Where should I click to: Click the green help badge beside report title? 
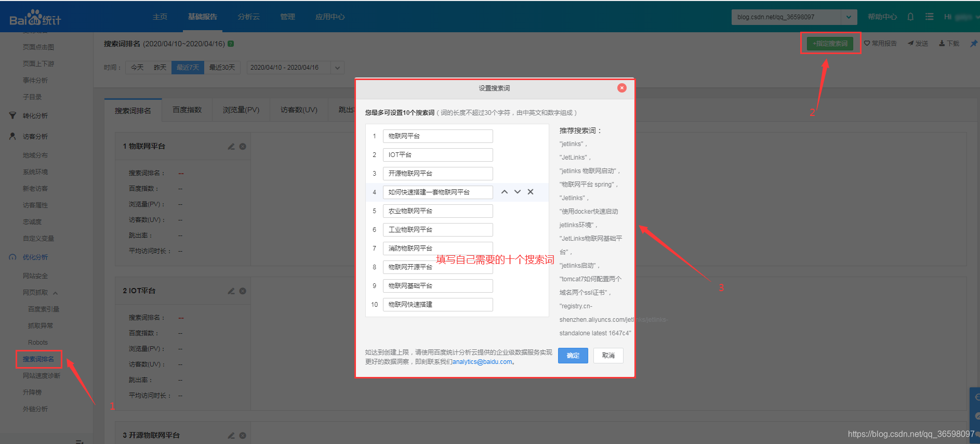tap(231, 44)
